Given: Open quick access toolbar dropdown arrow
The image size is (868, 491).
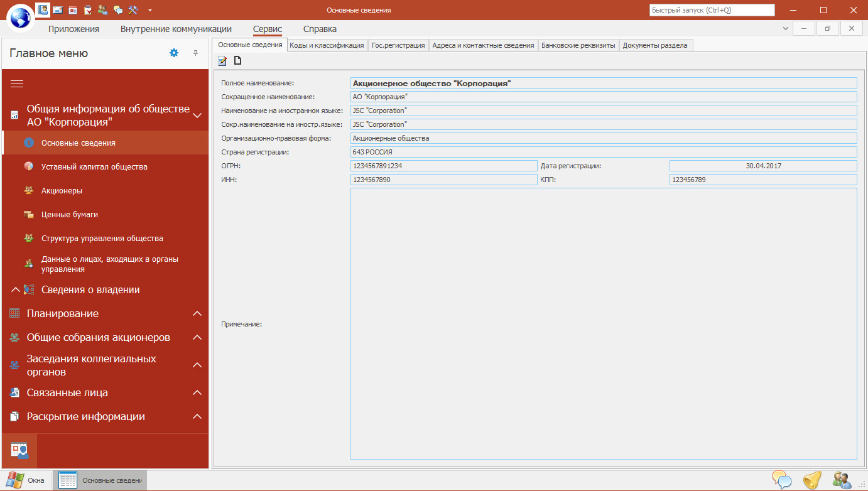Looking at the screenshot, I should pos(149,10).
